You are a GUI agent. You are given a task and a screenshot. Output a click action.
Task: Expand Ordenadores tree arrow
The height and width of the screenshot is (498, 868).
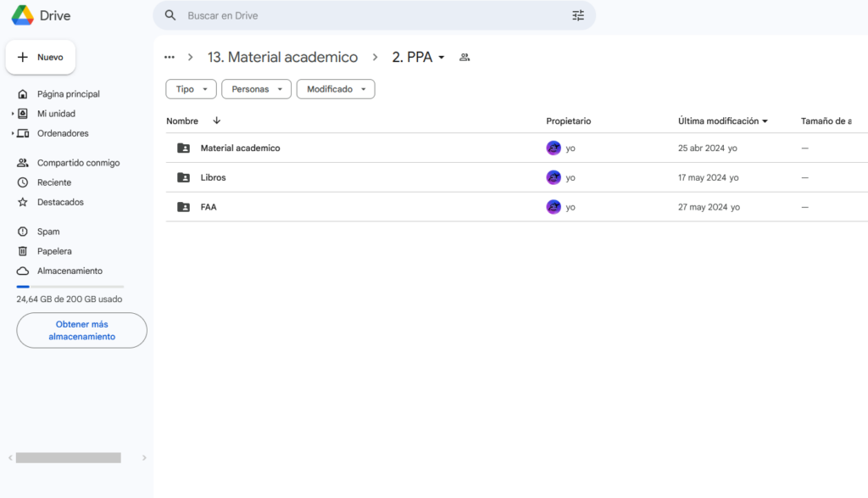(x=13, y=133)
